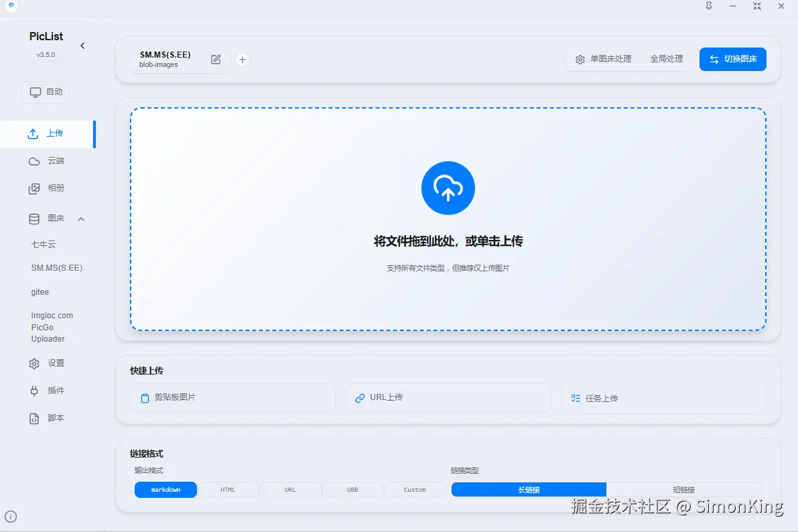This screenshot has height=532, width=798.
Task: Open the 上传 upload page
Action: pyautogui.click(x=48, y=134)
